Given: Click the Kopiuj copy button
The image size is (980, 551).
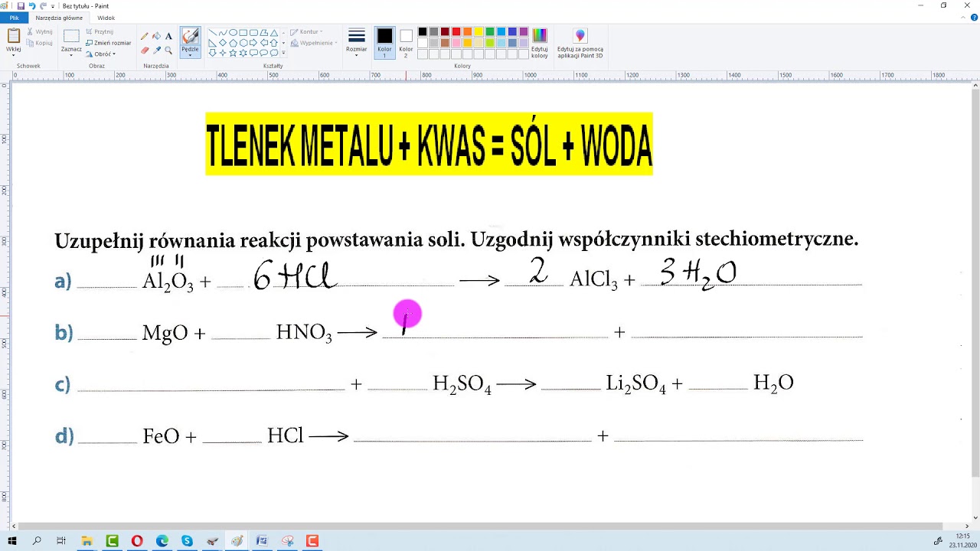Looking at the screenshot, I should point(39,43).
